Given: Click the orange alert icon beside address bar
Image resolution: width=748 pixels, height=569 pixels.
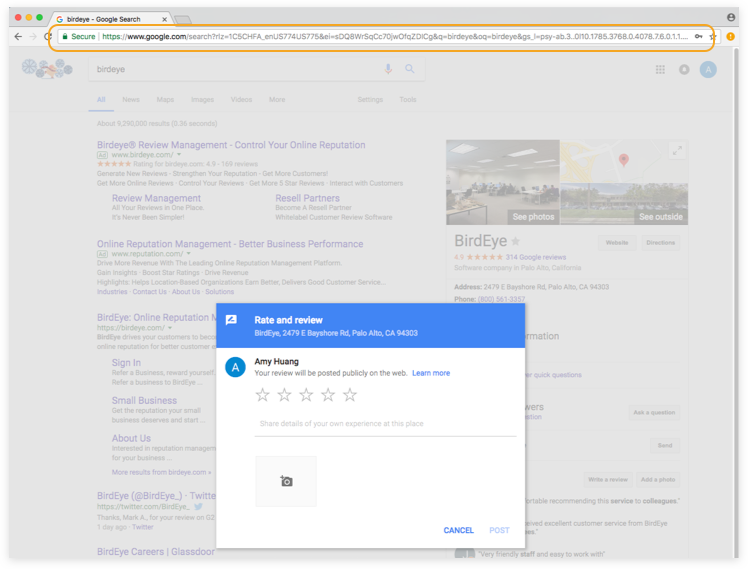Looking at the screenshot, I should pos(730,36).
